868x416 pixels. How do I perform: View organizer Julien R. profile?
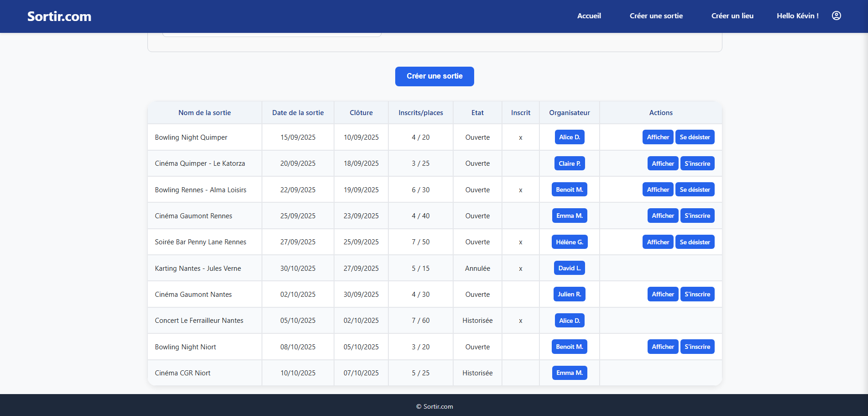pos(569,294)
